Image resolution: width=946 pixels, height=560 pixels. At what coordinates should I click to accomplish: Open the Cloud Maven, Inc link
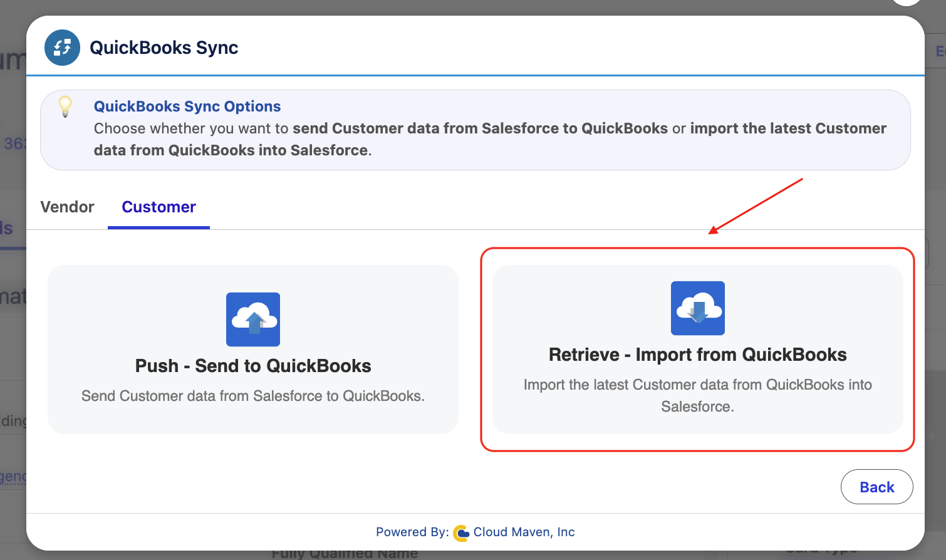524,532
